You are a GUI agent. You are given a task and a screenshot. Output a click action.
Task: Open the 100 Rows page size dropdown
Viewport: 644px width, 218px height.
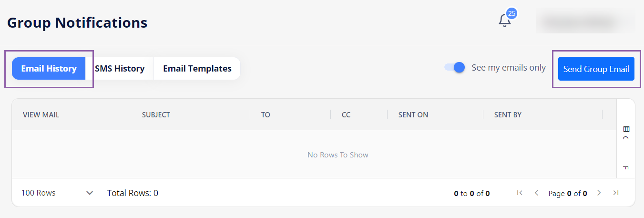tap(57, 193)
